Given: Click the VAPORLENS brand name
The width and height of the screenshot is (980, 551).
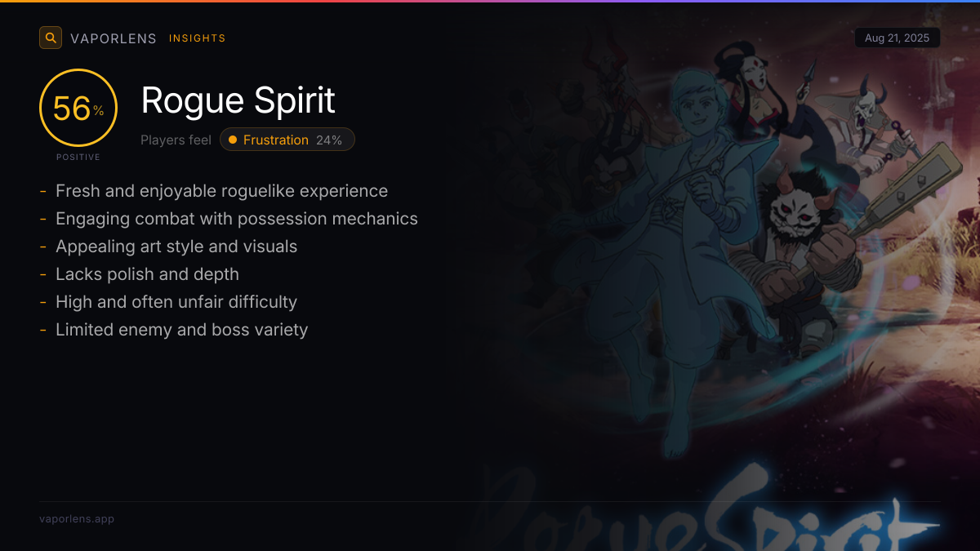Looking at the screenshot, I should (114, 38).
